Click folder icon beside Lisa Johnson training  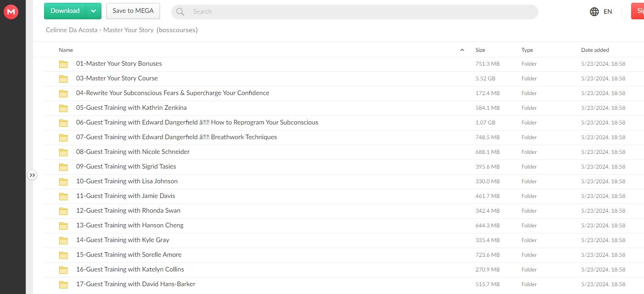[x=63, y=181]
